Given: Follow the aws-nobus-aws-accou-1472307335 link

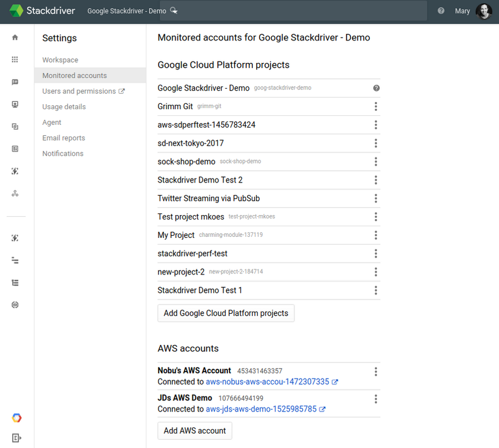Looking at the screenshot, I should [267, 382].
